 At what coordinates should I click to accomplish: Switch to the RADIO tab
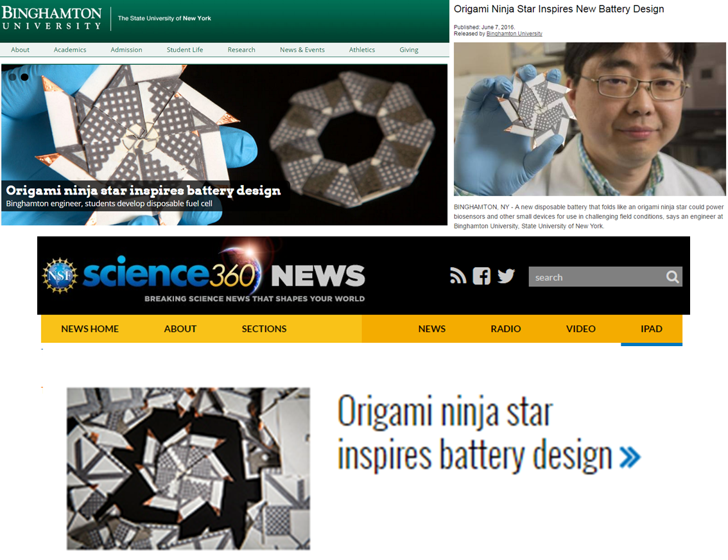click(x=505, y=329)
